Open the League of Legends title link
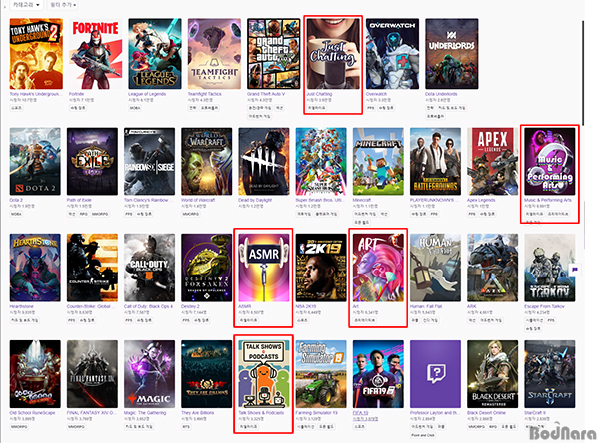This screenshot has width=600, height=443. click(x=147, y=94)
